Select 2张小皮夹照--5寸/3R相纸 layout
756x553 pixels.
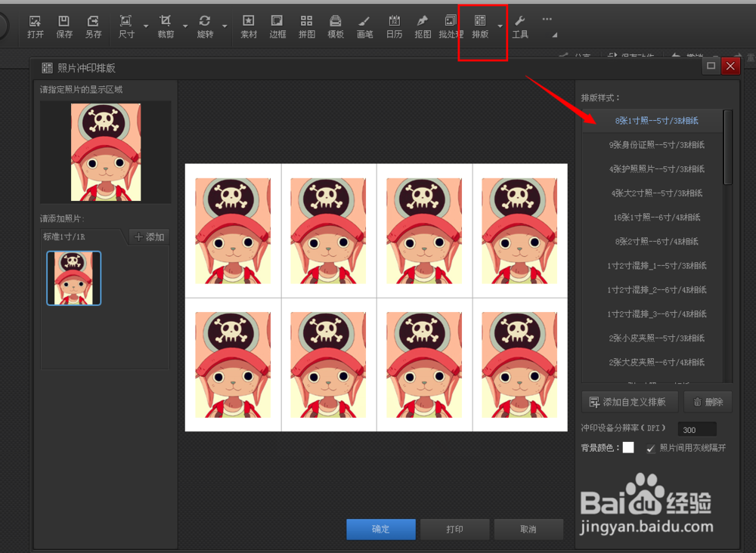pyautogui.click(x=652, y=338)
